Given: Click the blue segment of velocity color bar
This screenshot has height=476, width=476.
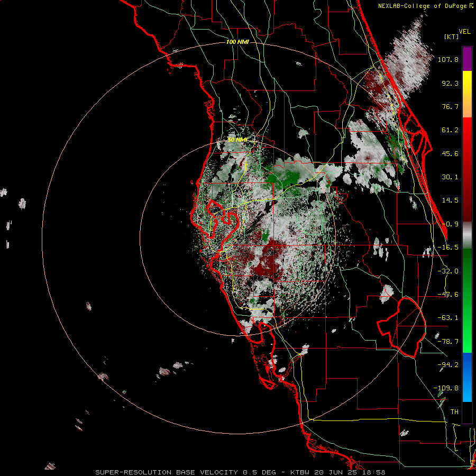Looking at the screenshot, I should pyautogui.click(x=467, y=377).
